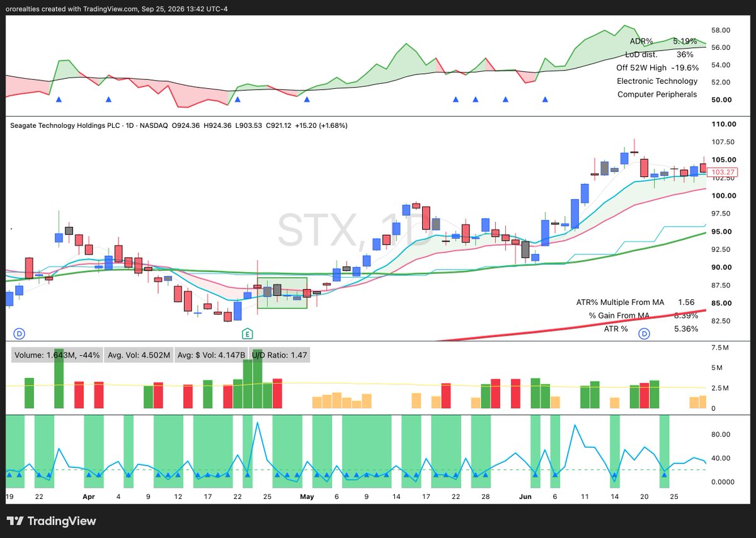Click the 87.50 price axis label

[x=722, y=285]
